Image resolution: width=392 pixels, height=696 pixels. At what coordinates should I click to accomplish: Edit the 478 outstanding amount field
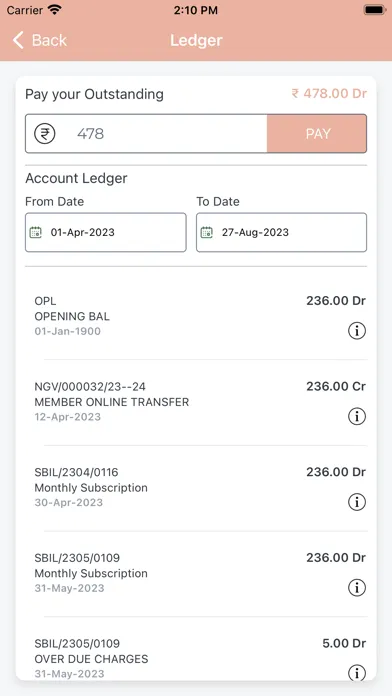(169, 134)
